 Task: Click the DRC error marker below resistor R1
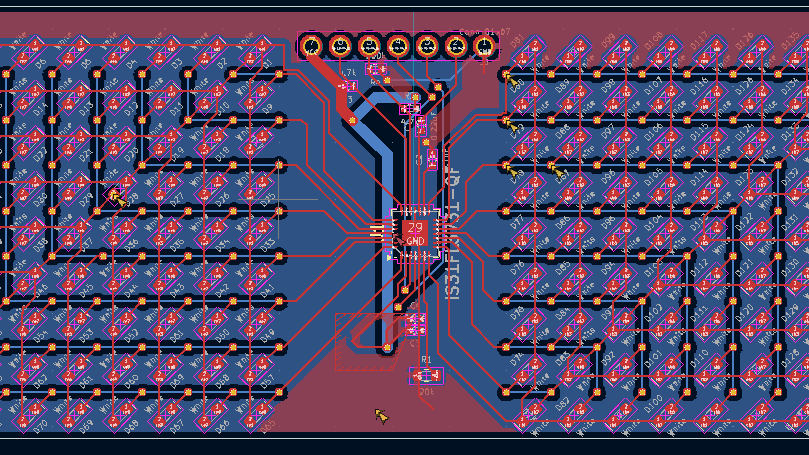point(381,415)
